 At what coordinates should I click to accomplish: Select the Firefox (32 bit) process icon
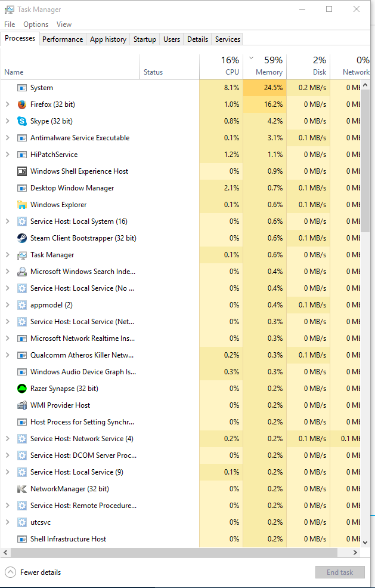click(22, 104)
